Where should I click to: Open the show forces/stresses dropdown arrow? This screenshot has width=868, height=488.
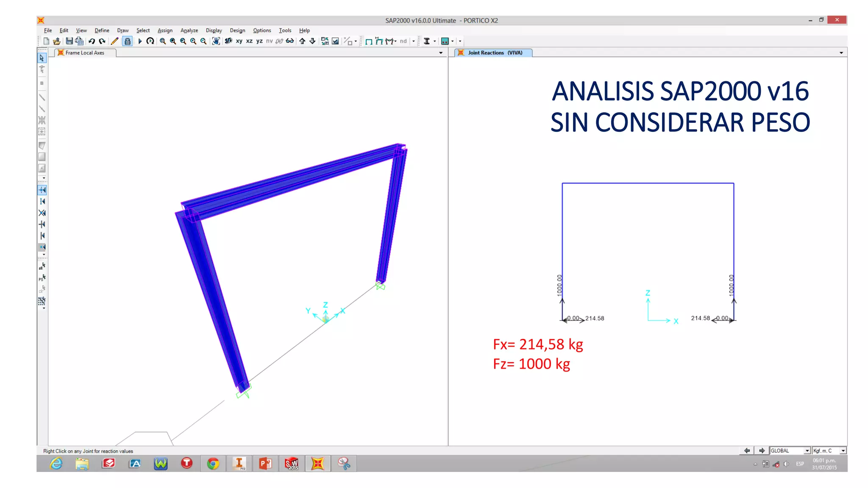(x=395, y=41)
